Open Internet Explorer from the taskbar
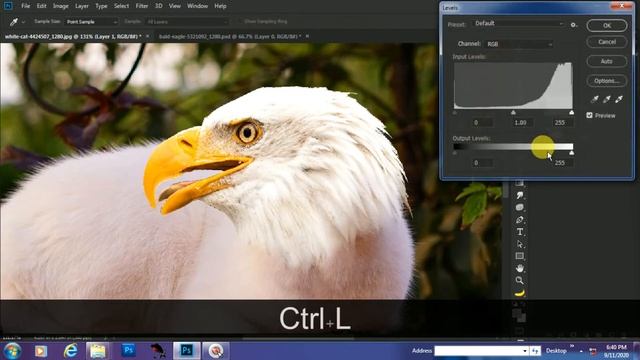This screenshot has height=360, width=640. pyautogui.click(x=71, y=351)
